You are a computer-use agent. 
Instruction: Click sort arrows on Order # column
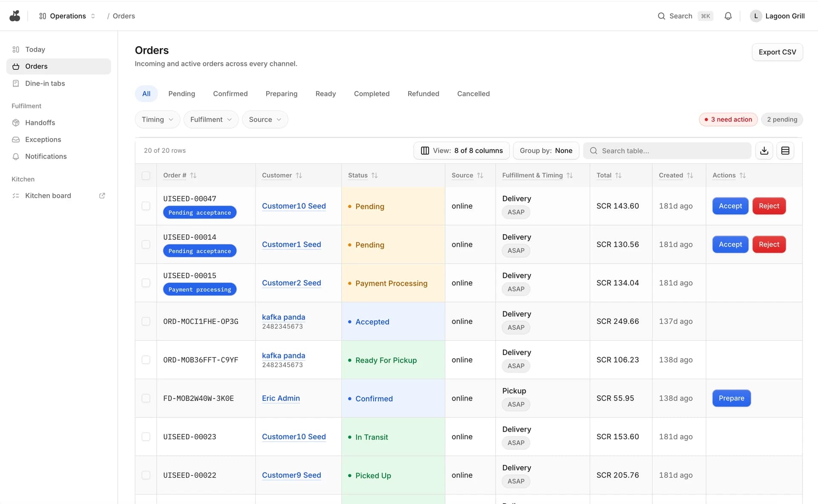click(x=193, y=175)
